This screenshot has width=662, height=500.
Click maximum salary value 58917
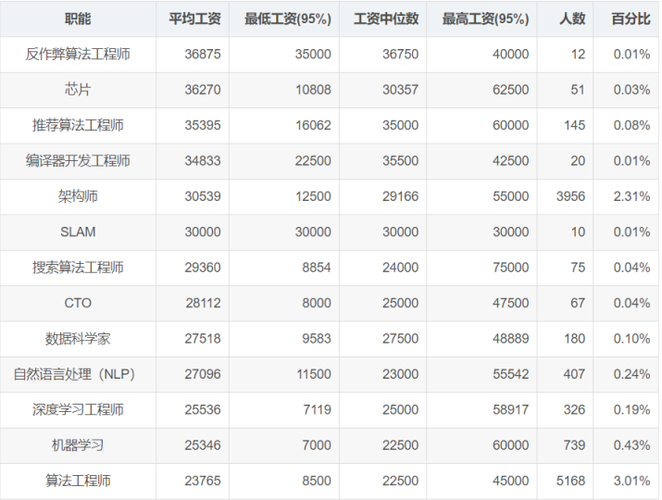[511, 410]
